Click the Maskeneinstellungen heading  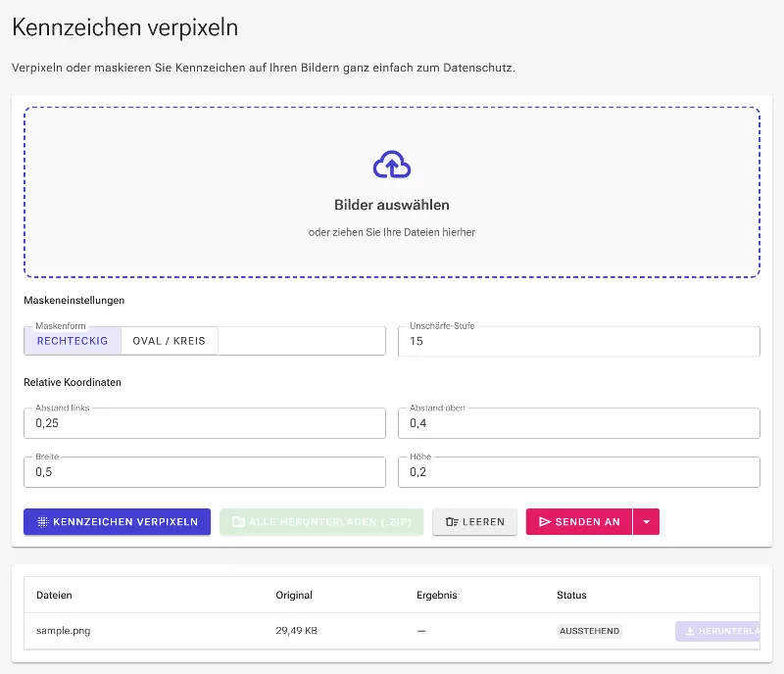pos(74,301)
